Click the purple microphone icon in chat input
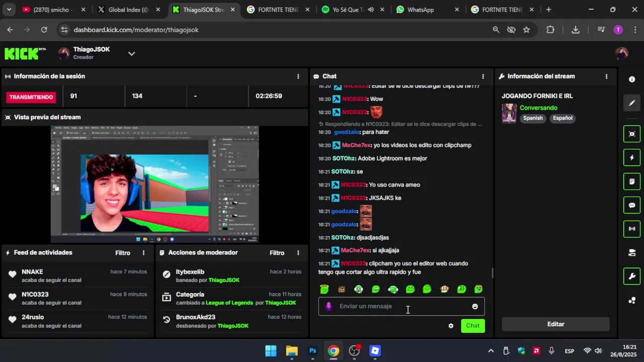The width and height of the screenshot is (644, 362). 329,306
